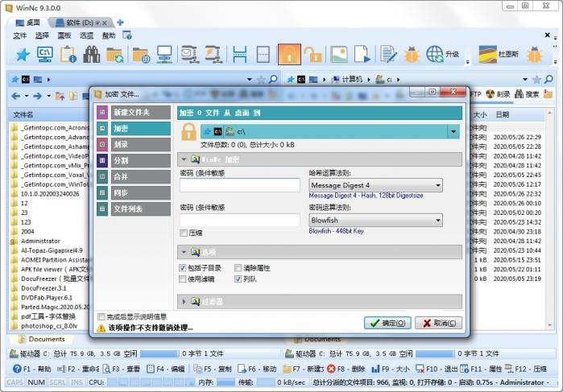This screenshot has height=392, width=563.
Task: Select 新建文件夹 in the dialog sidebar
Action: point(133,113)
